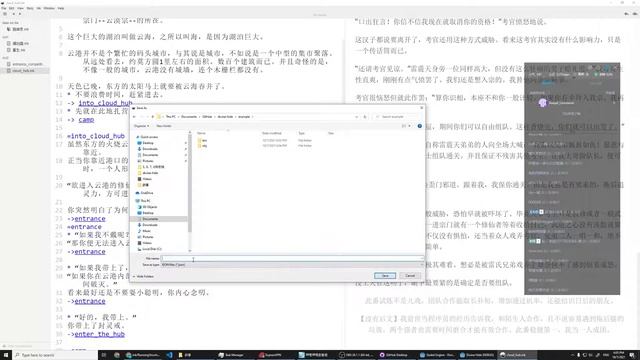Click the Windows Start button
The height and width of the screenshot is (360, 640).
[x=6, y=355]
